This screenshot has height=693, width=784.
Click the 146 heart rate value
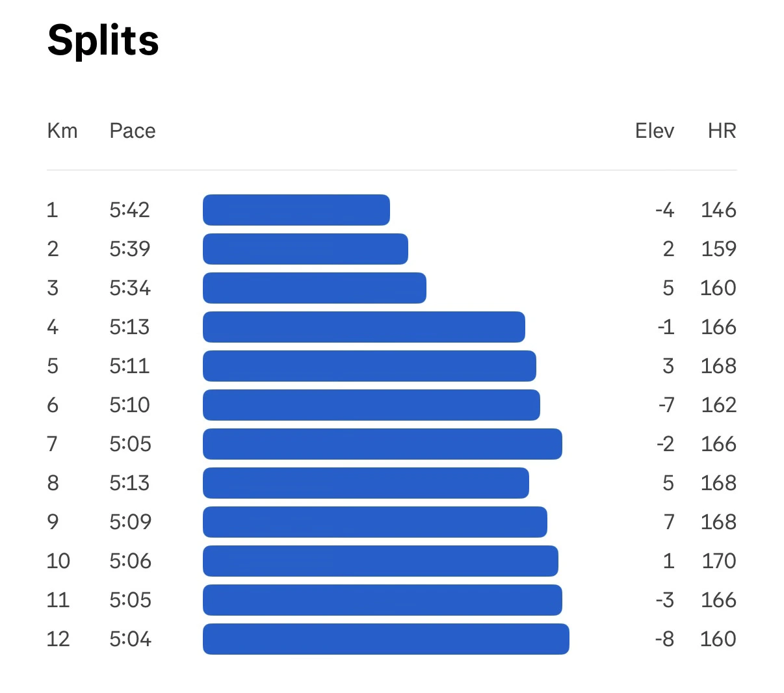click(x=718, y=210)
